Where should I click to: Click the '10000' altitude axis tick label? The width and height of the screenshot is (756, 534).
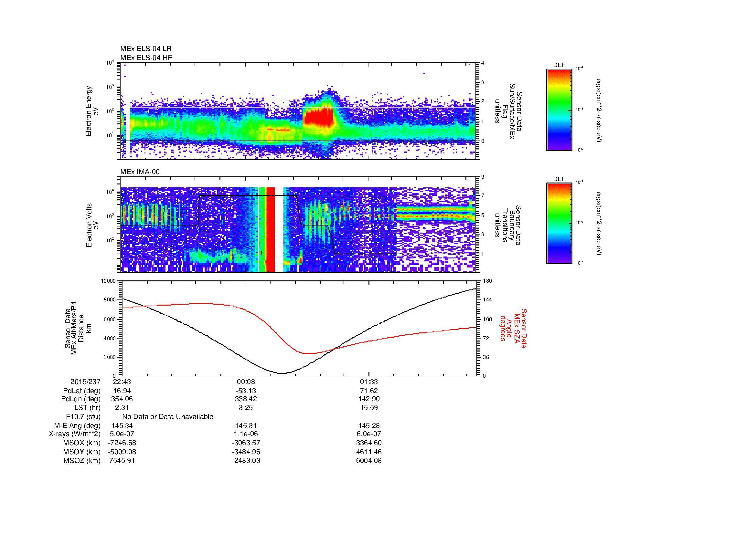[109, 281]
